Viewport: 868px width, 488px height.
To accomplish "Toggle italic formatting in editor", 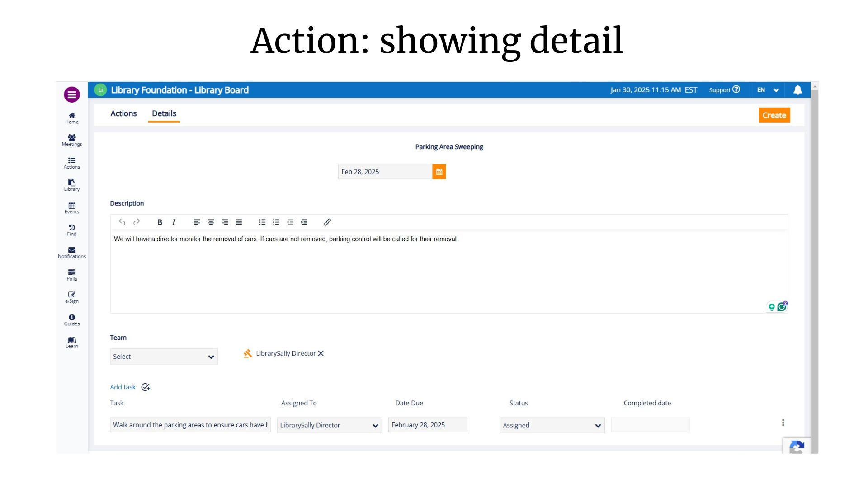I will [x=174, y=222].
